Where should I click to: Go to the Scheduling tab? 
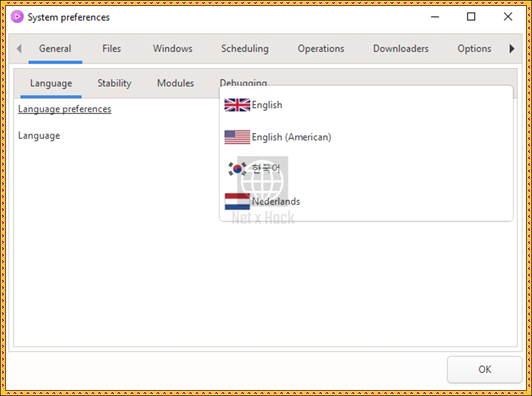245,48
